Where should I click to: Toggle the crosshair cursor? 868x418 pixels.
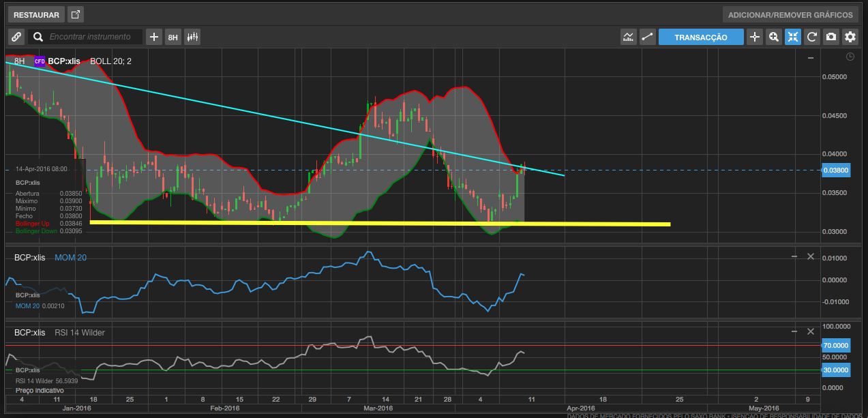coord(754,37)
